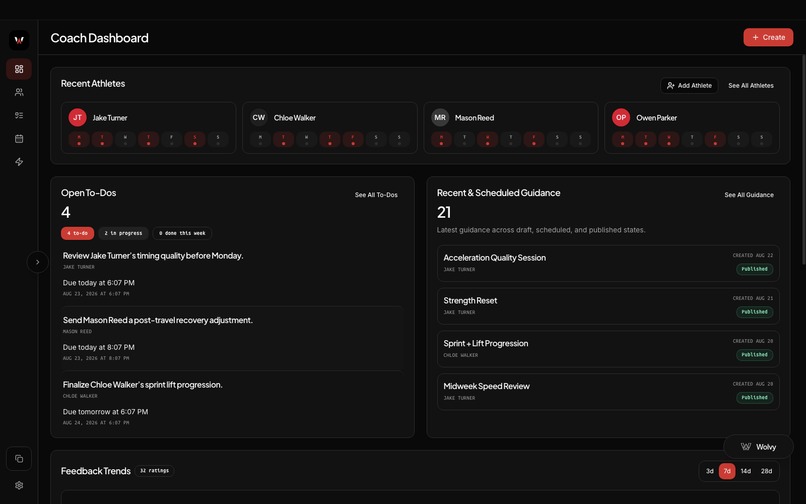Open the Acceleration Quality Session guidance card
This screenshot has height=504, width=806.
coord(608,263)
